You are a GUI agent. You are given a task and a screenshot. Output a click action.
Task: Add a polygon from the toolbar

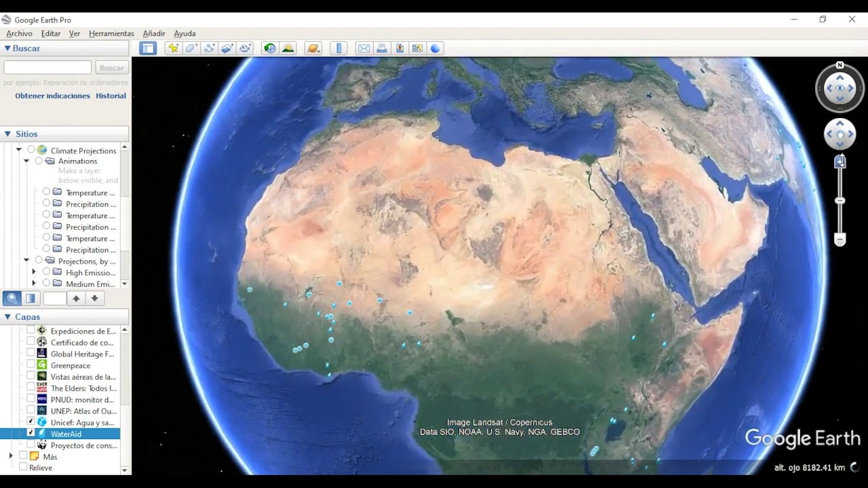(191, 48)
